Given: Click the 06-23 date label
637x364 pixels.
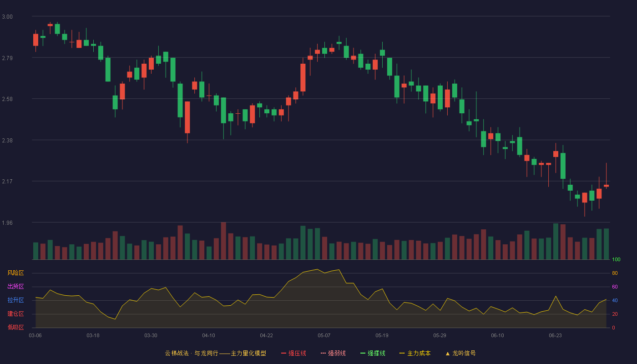Looking at the screenshot, I should pos(555,335).
